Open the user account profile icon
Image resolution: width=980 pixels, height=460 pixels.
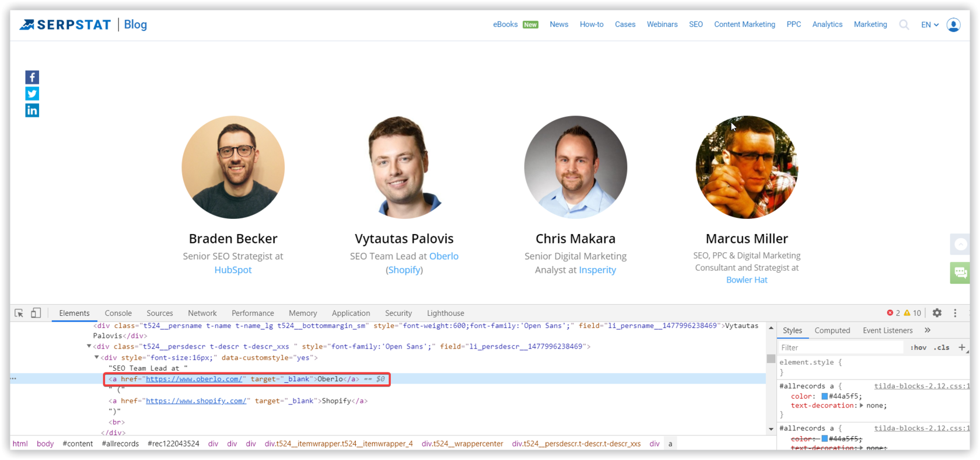tap(953, 25)
